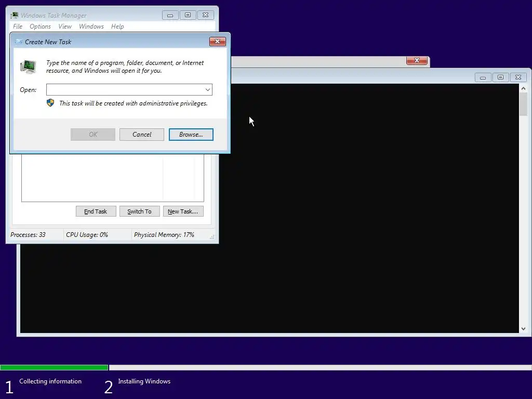
Task: Click the Run program computer icon
Action: [28, 66]
